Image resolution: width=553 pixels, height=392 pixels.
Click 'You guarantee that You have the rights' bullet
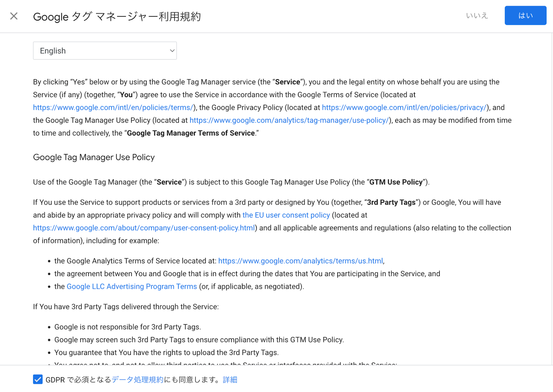(x=167, y=353)
